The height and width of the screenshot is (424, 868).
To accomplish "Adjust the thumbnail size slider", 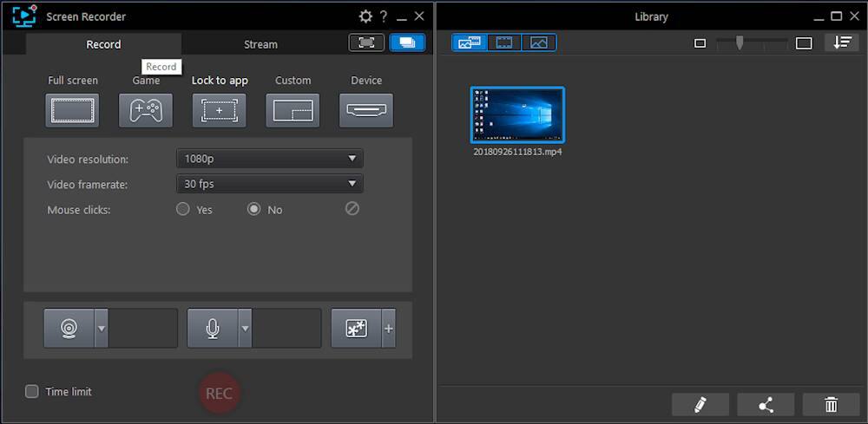I will [739, 42].
